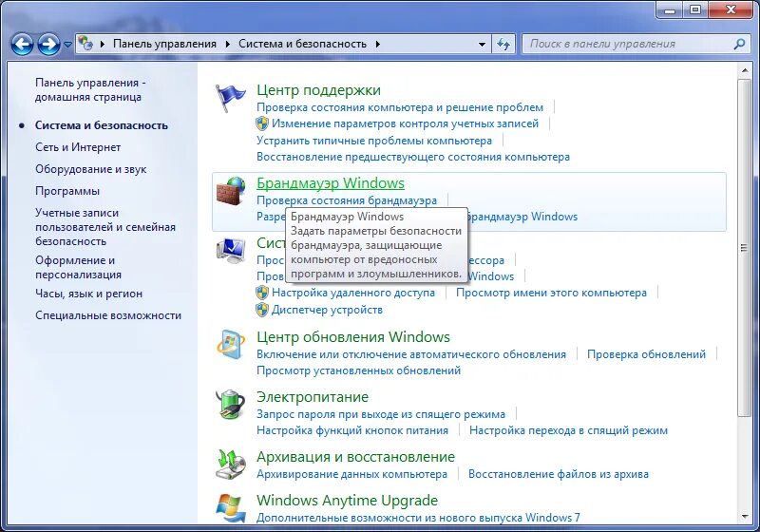Viewport: 760px width, 532px height.
Task: Open recent pages dropdown next to Forward arrow
Action: [67, 45]
